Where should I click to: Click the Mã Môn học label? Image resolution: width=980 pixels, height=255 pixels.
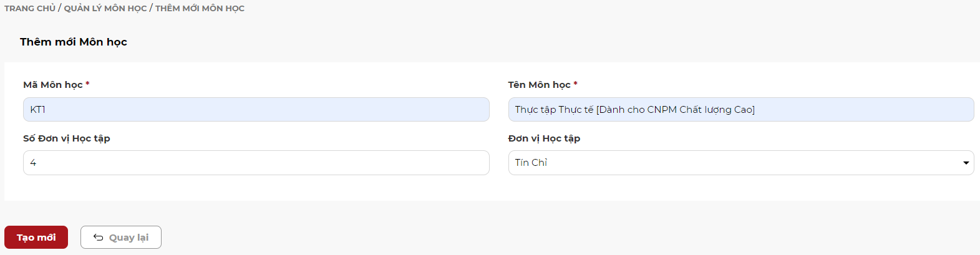(53, 85)
